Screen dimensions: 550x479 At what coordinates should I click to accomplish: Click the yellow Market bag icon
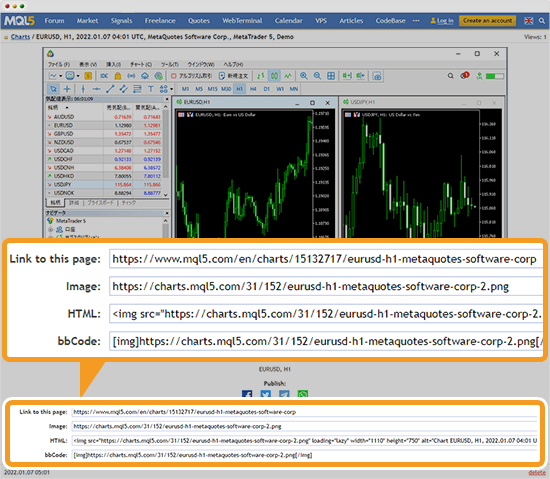pyautogui.click(x=118, y=76)
